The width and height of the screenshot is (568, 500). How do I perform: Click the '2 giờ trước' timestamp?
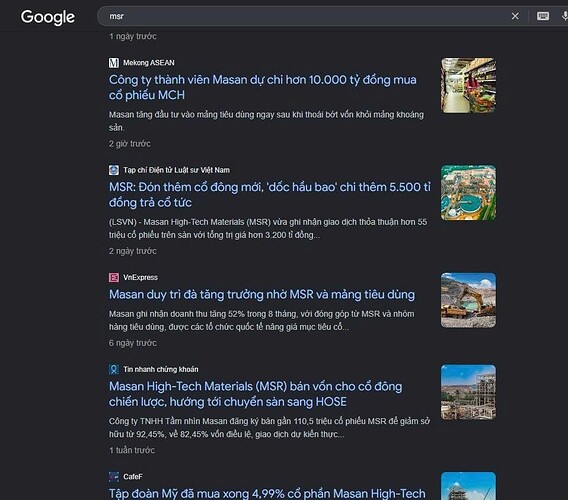pos(130,144)
